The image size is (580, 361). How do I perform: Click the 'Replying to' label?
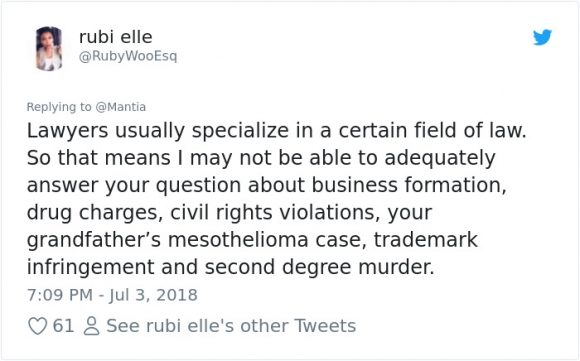pyautogui.click(x=59, y=107)
